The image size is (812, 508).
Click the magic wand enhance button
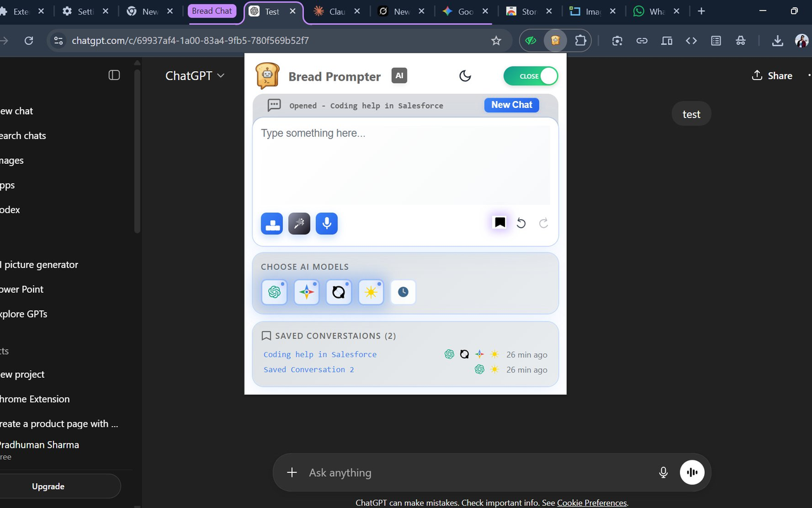click(x=299, y=224)
